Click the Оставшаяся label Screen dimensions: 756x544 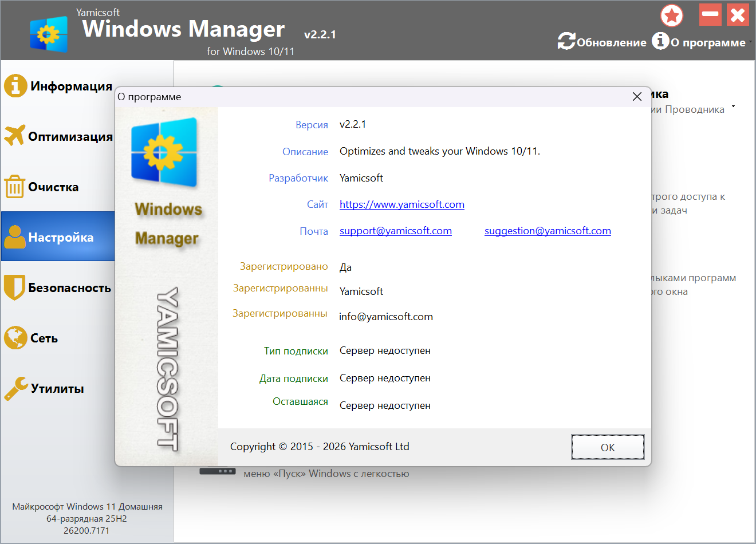pyautogui.click(x=300, y=401)
